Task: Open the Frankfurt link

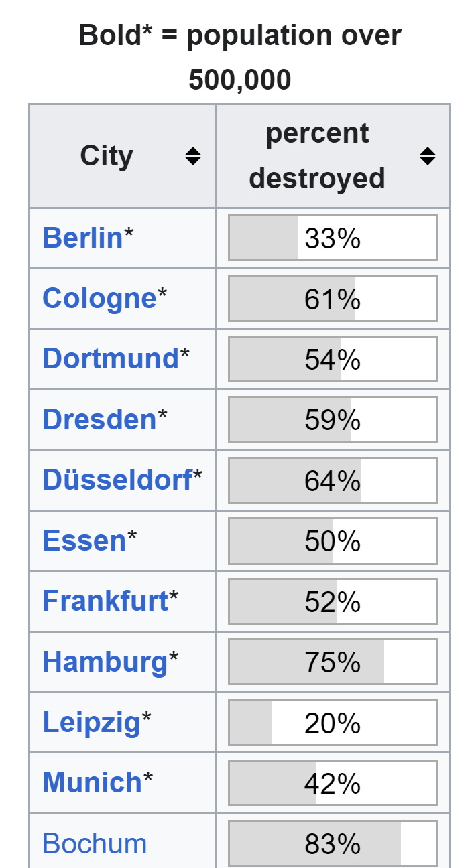Action: (x=105, y=601)
